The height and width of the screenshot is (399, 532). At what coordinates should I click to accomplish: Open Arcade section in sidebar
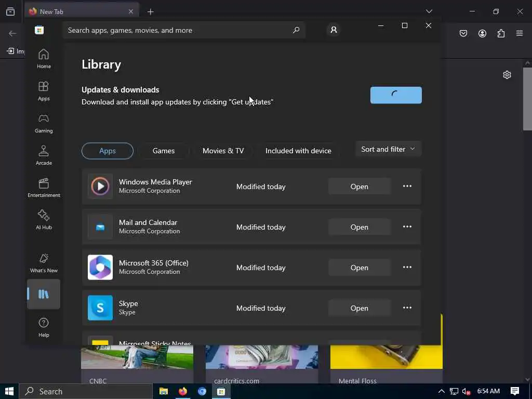[44, 156]
